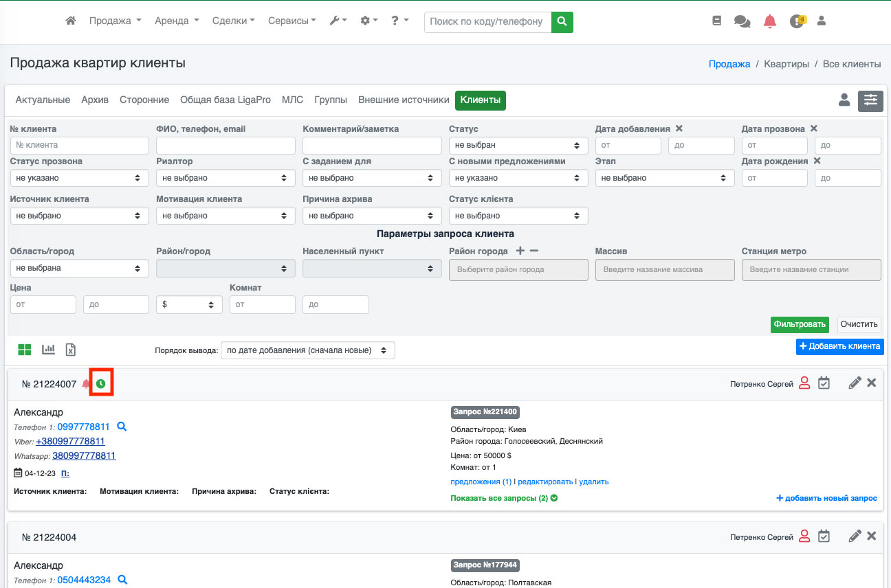Edit client 21224007 with the pencil icon
Viewport: 891px width, 588px height.
(x=855, y=383)
